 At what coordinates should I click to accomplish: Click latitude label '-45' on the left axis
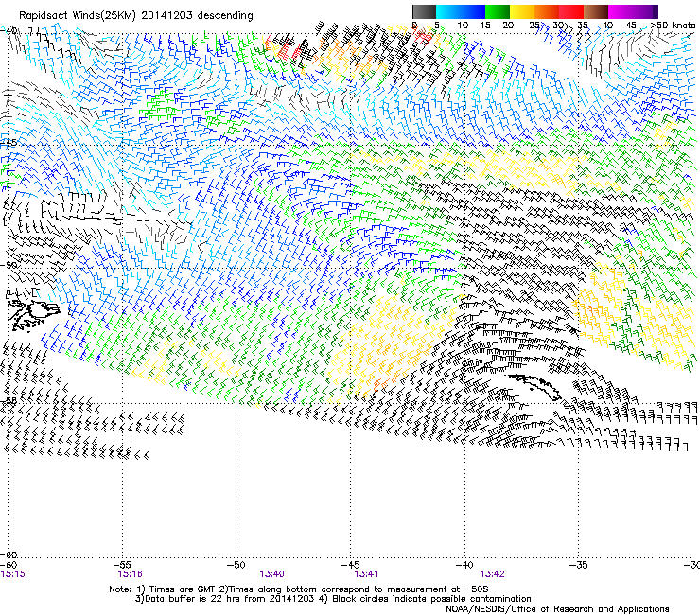click(9, 143)
